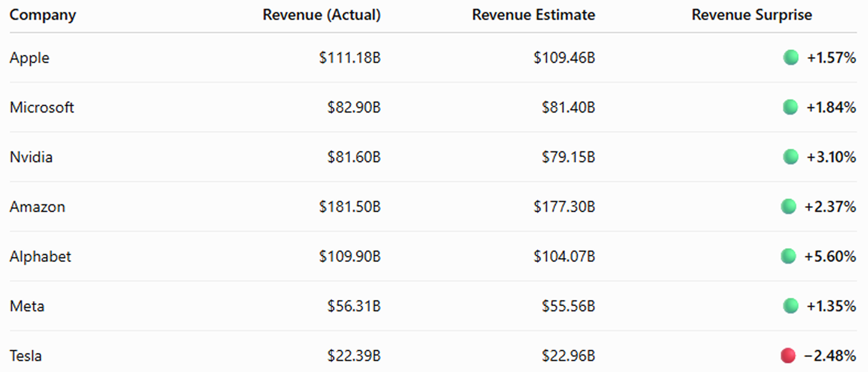The height and width of the screenshot is (372, 868).
Task: Click the green indicator dot in Alphabet row
Action: (788, 256)
